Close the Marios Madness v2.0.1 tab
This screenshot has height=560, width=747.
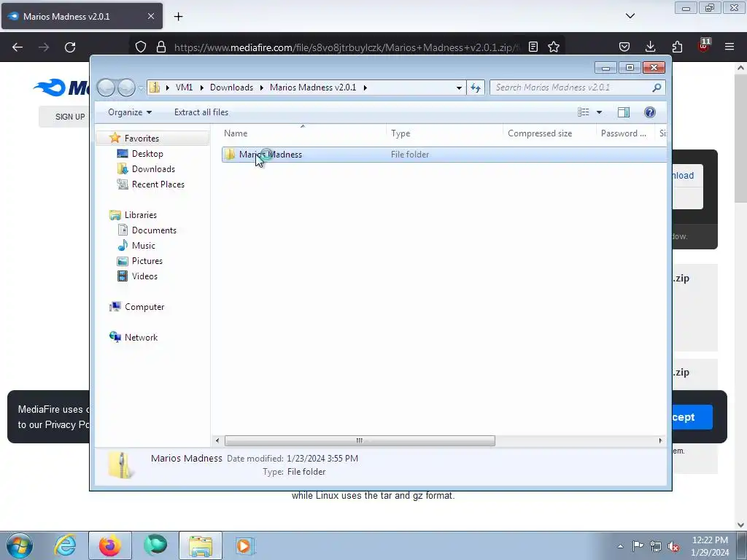tap(150, 16)
